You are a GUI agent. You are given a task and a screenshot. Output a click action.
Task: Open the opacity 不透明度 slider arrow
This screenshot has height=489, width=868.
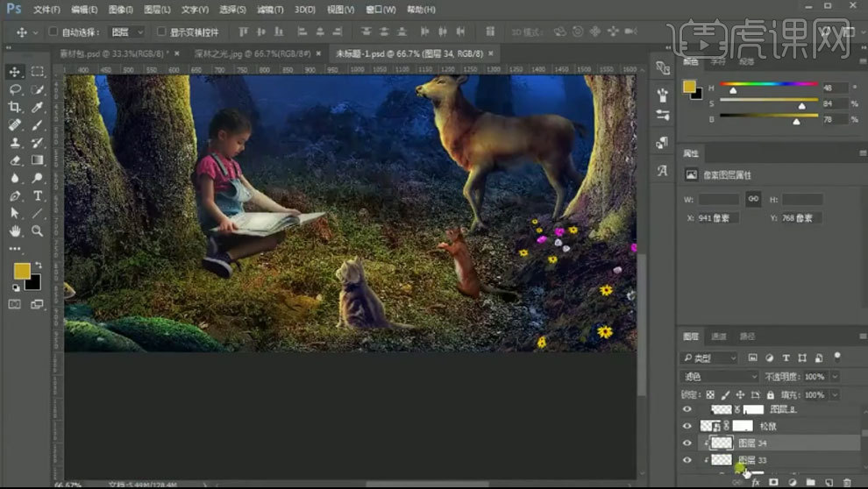point(835,377)
